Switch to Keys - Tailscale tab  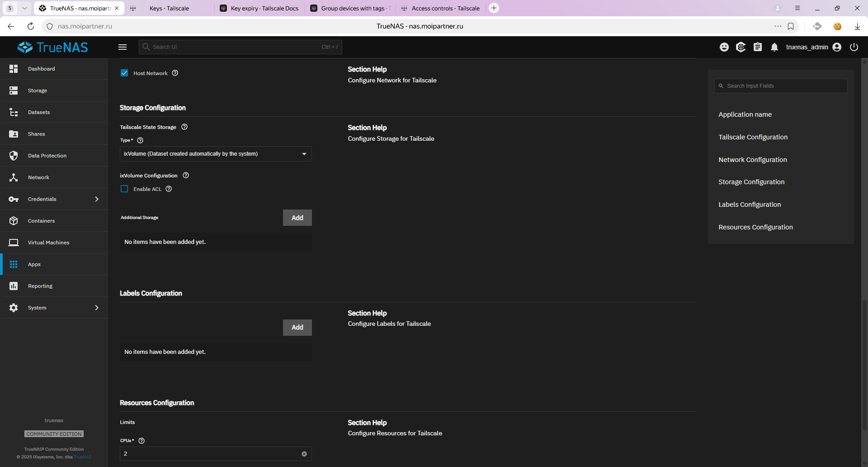click(x=169, y=8)
